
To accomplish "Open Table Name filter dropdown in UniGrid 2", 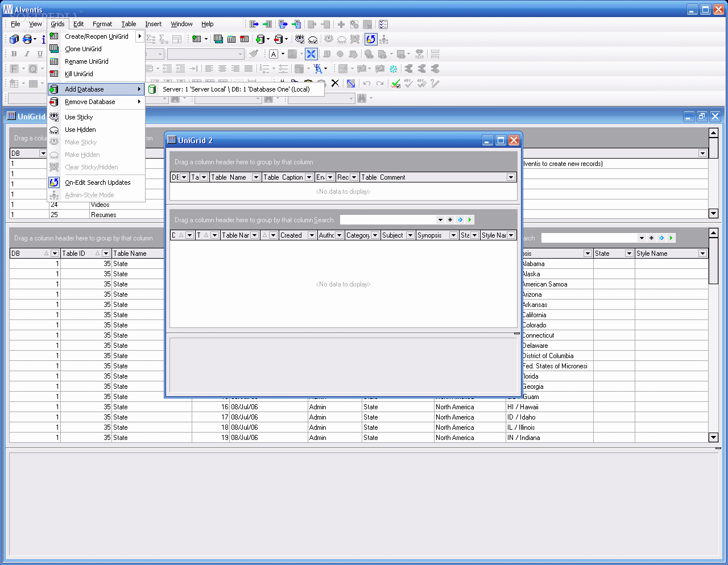I will click(x=256, y=177).
